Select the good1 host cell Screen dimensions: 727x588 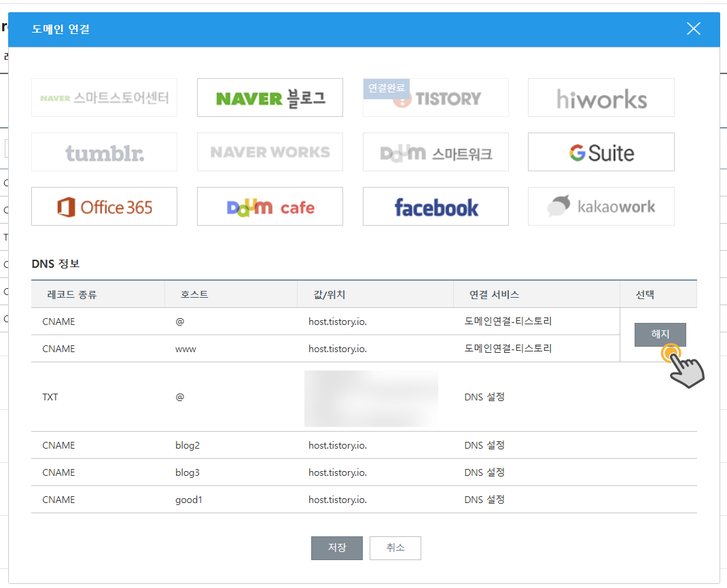point(189,500)
